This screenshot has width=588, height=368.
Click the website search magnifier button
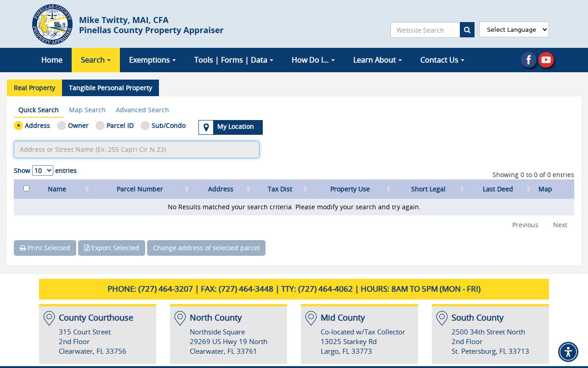click(467, 30)
